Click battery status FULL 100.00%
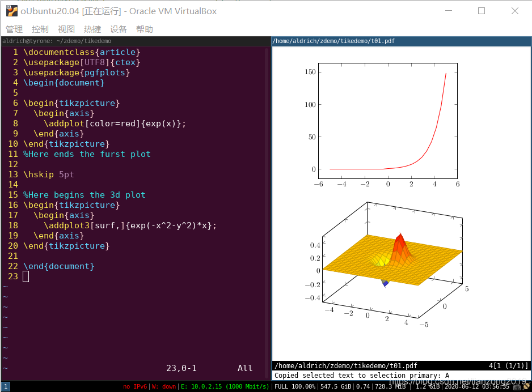Image resolution: width=532 pixels, height=392 pixels. pyautogui.click(x=295, y=386)
